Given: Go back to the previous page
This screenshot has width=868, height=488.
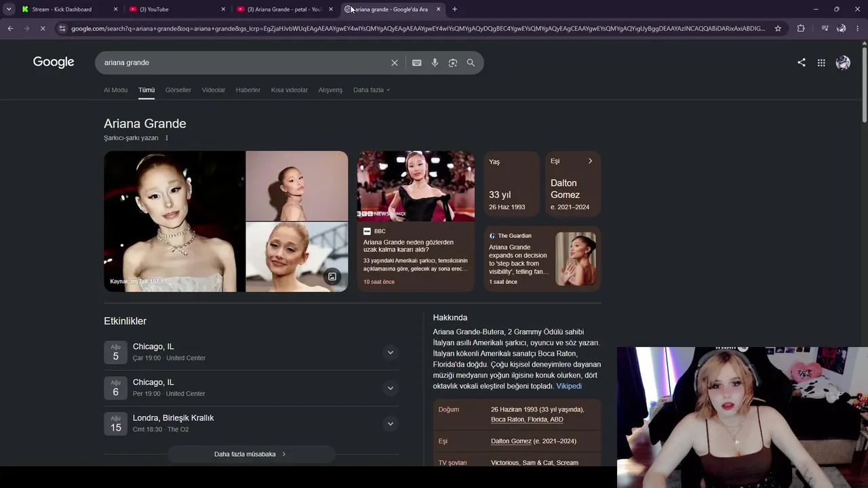Looking at the screenshot, I should pos(10,28).
